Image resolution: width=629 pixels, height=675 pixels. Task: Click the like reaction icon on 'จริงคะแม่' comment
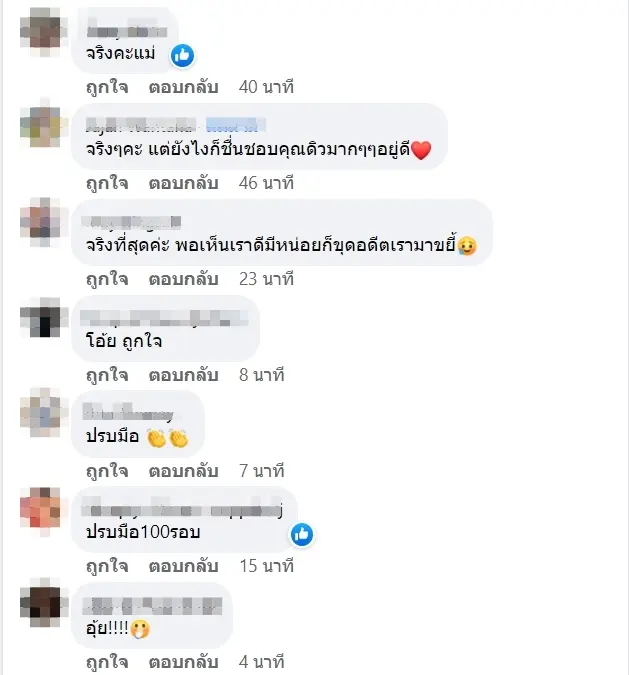pyautogui.click(x=182, y=56)
